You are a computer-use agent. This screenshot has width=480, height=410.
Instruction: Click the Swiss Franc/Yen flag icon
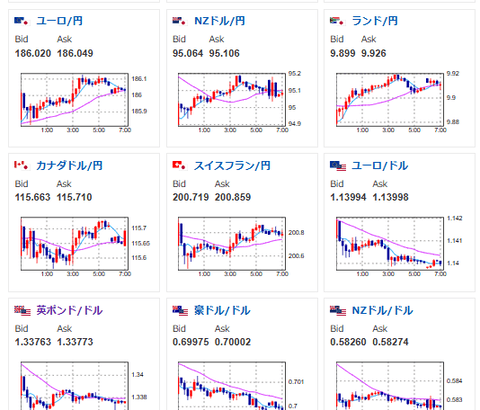point(179,165)
